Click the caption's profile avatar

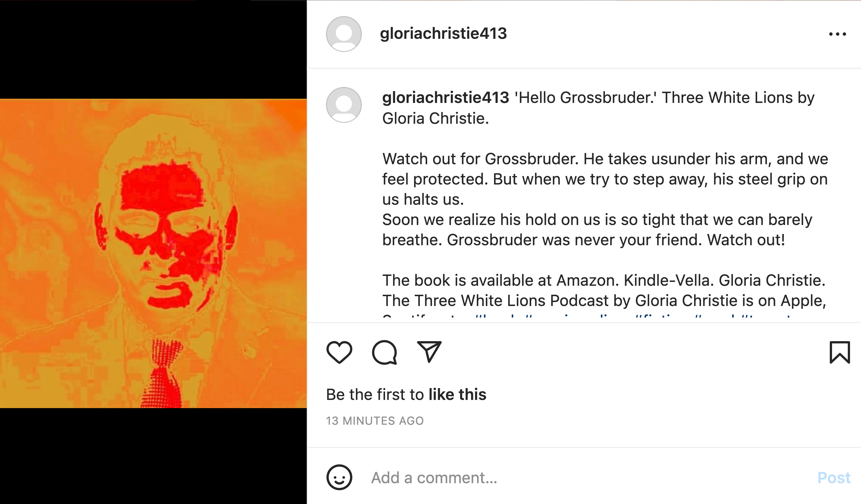click(x=344, y=105)
